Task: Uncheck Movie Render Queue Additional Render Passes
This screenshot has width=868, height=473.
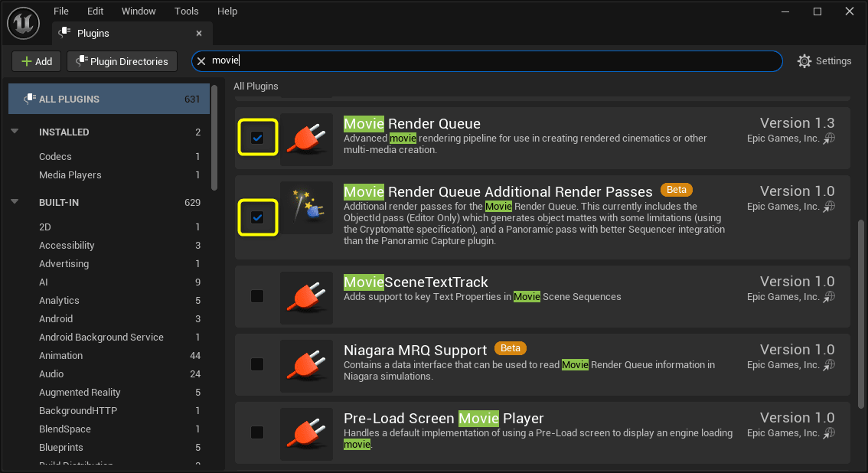Action: (x=257, y=217)
